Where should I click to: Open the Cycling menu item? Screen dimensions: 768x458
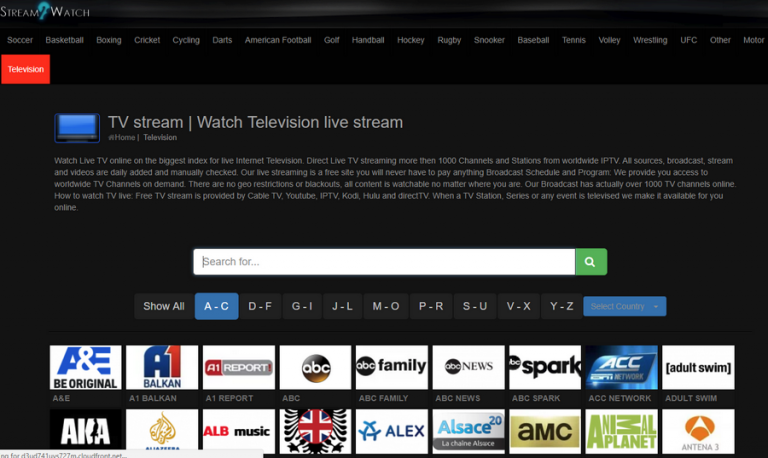point(186,40)
